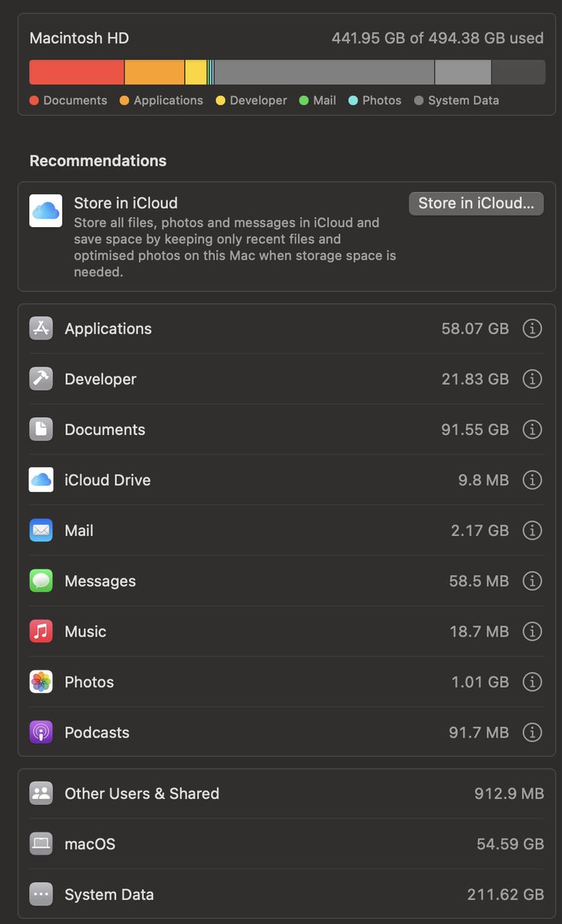Screen dimensions: 562x924
Task: Click the Documents legend label
Action: pyautogui.click(x=75, y=100)
